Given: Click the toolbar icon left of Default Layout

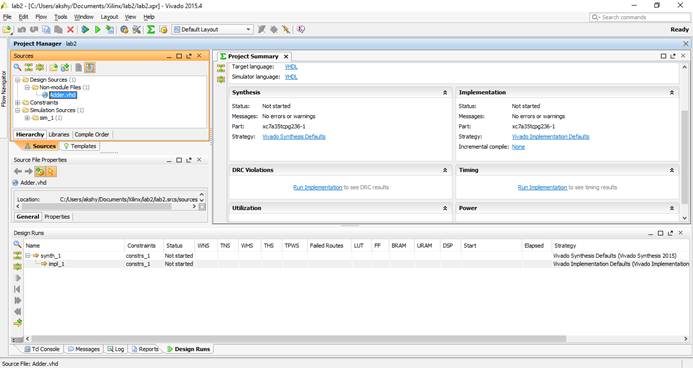Looking at the screenshot, I should pos(164,30).
